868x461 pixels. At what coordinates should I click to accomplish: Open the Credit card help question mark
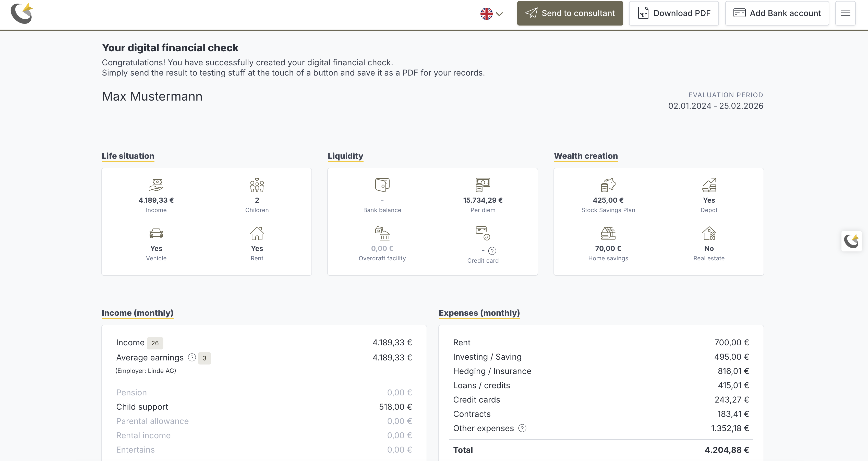tap(492, 251)
